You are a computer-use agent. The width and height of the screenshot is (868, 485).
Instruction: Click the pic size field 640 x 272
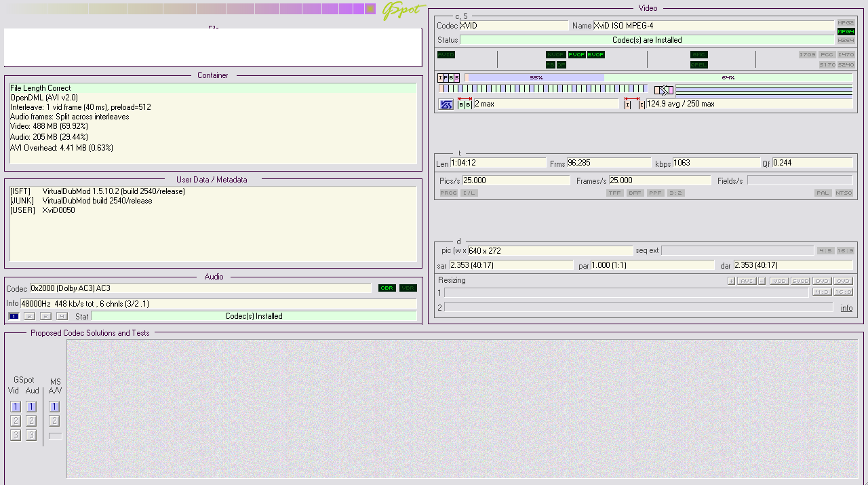tap(550, 251)
